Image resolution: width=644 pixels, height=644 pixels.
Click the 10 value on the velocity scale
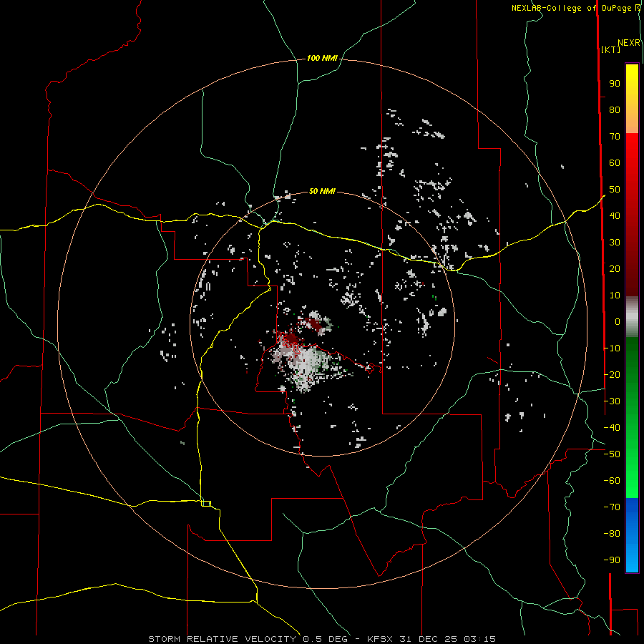click(615, 296)
